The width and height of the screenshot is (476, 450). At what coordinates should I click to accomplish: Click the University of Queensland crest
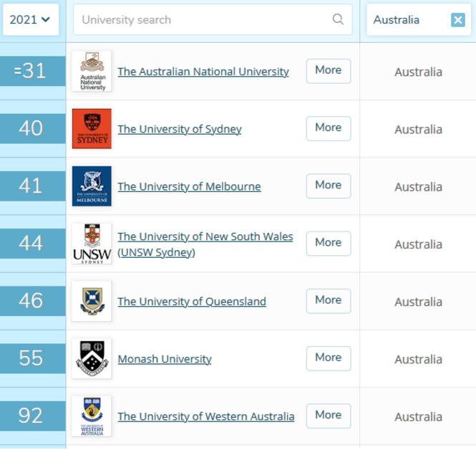coord(92,301)
